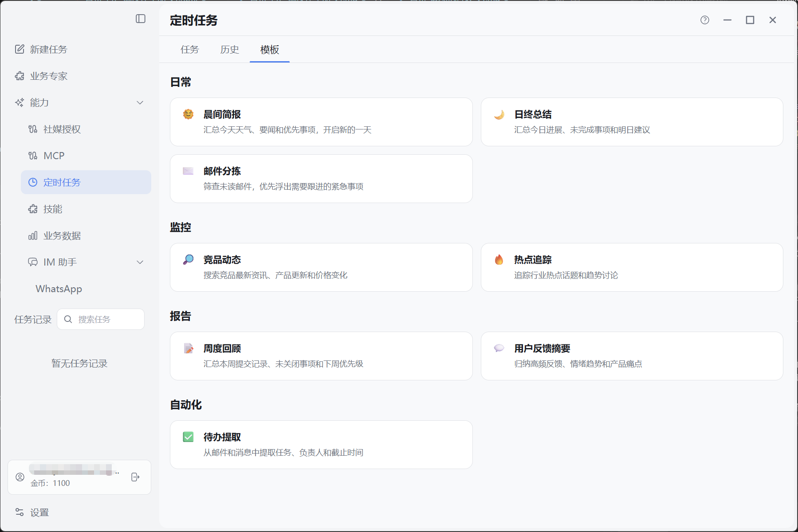Click the search magnifier in 搜索任务
Screen dimensions: 798x532
pos(68,319)
